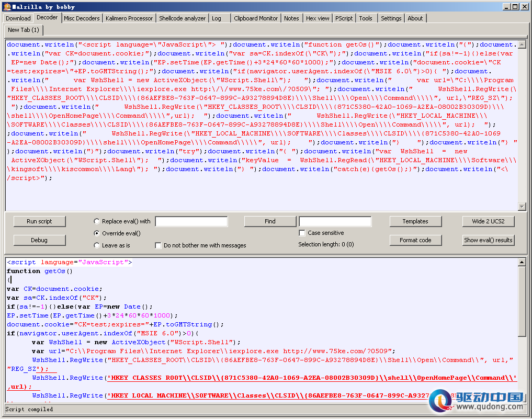Switch to Kalimero Processor tab

click(x=129, y=18)
